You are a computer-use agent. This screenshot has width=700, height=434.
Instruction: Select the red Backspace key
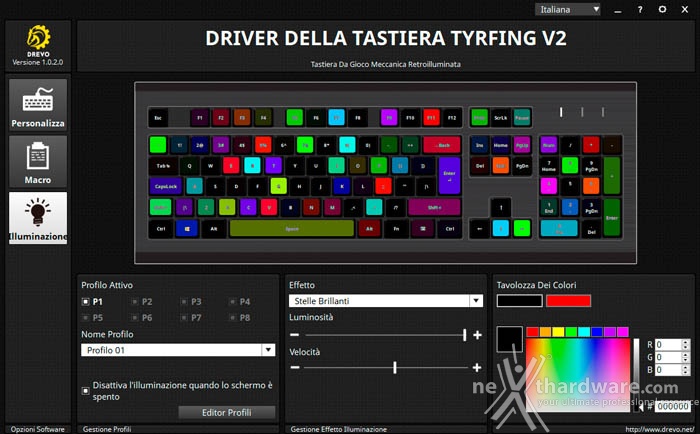pos(442,145)
